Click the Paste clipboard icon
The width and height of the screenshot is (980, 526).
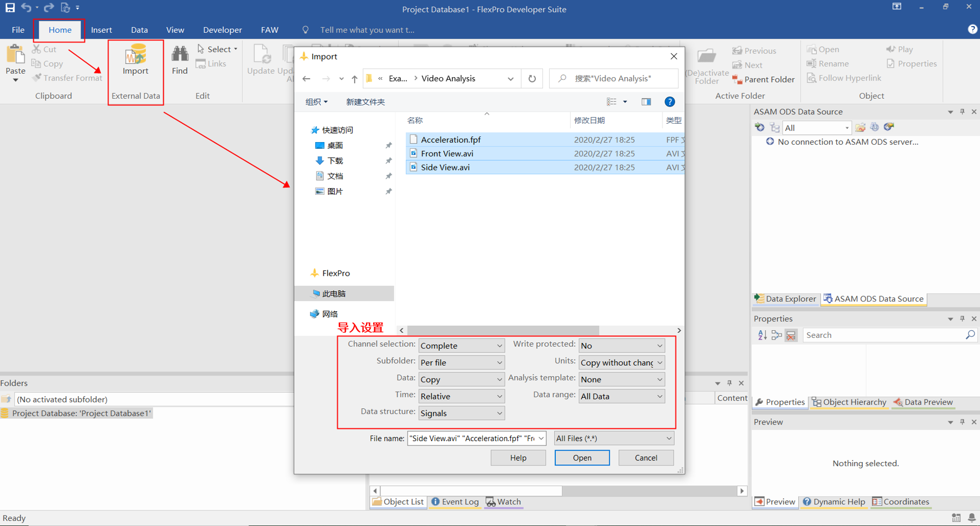click(x=15, y=55)
